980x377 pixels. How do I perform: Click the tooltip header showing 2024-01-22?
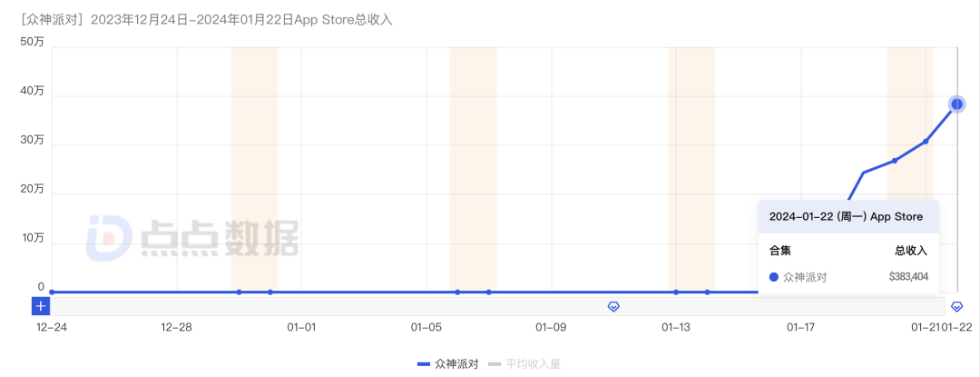846,216
